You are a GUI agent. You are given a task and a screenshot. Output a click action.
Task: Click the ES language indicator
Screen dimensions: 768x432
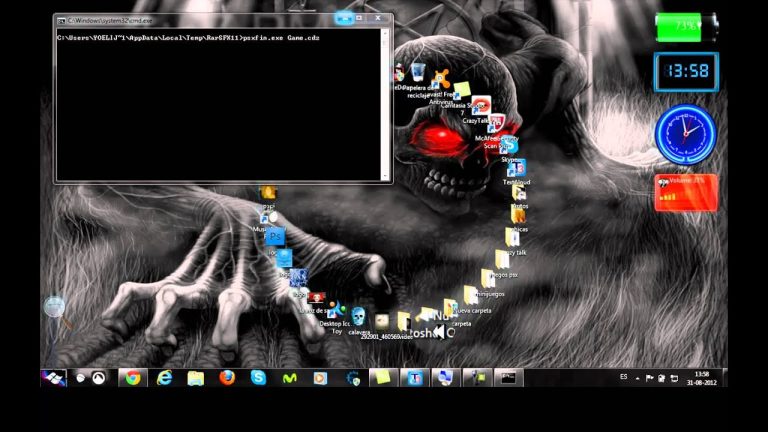pyautogui.click(x=624, y=377)
